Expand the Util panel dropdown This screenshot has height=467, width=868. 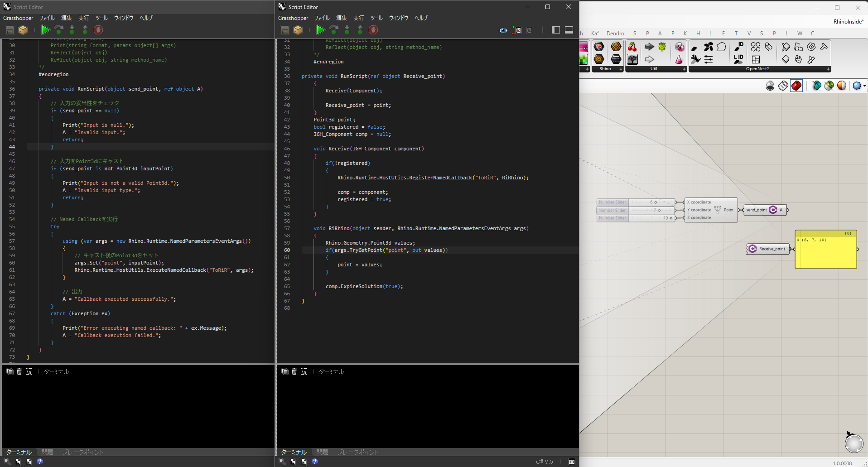click(x=684, y=69)
